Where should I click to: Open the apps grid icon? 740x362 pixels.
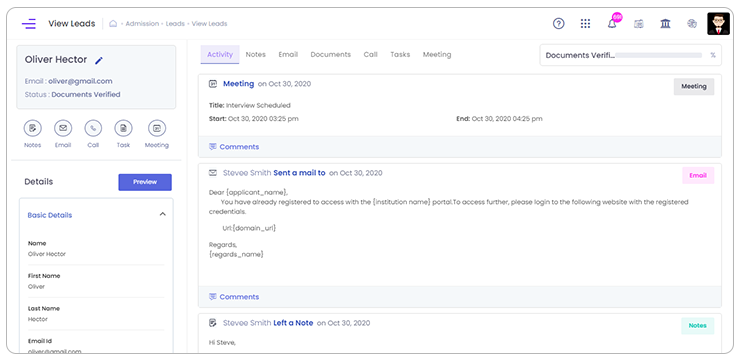click(x=585, y=24)
